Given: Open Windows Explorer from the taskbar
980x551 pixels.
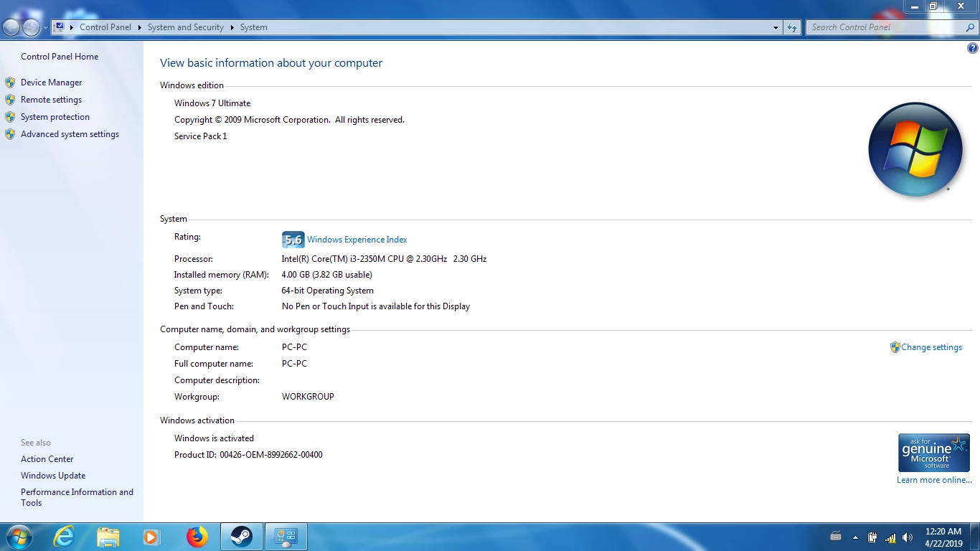Looking at the screenshot, I should click(108, 537).
